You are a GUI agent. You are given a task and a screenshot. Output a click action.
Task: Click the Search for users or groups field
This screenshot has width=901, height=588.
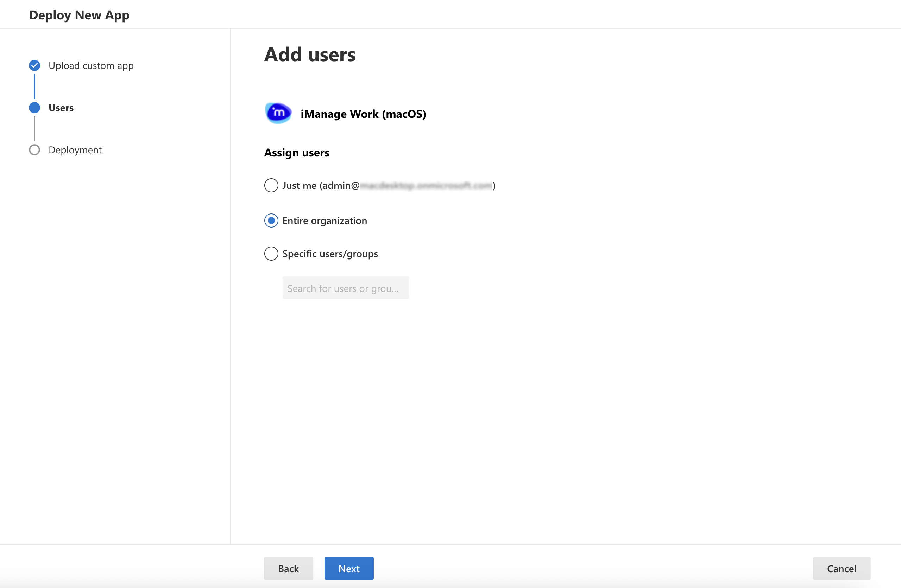345,288
